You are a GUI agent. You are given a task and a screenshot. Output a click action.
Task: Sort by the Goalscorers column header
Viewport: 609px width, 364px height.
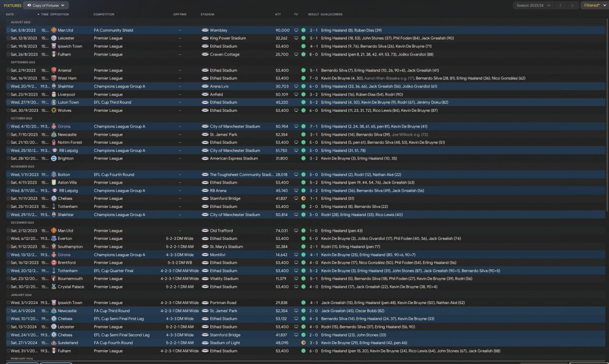pyautogui.click(x=332, y=15)
